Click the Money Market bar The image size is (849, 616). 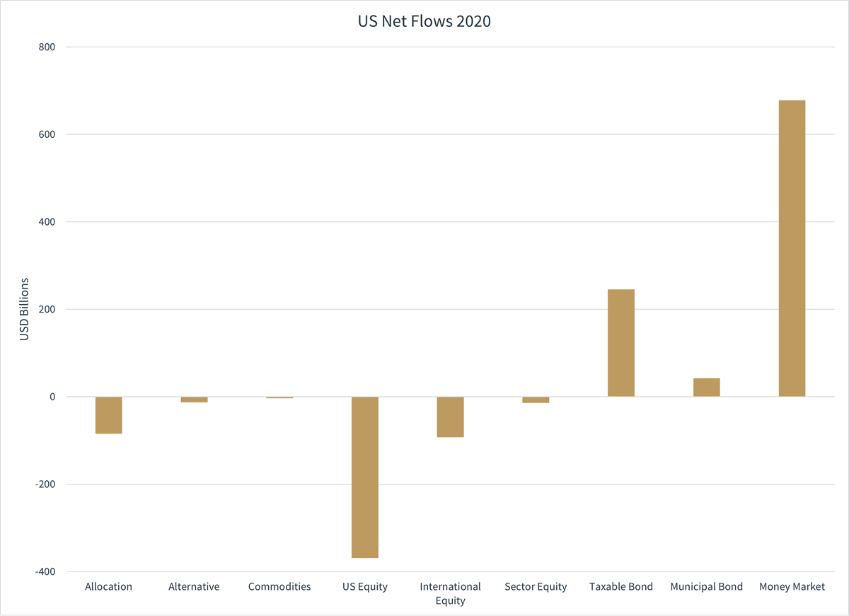click(x=792, y=248)
